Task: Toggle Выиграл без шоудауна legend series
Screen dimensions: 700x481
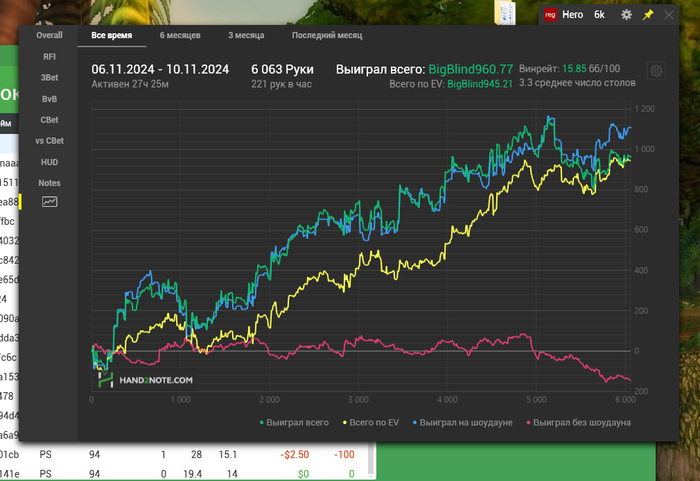Action: click(579, 422)
